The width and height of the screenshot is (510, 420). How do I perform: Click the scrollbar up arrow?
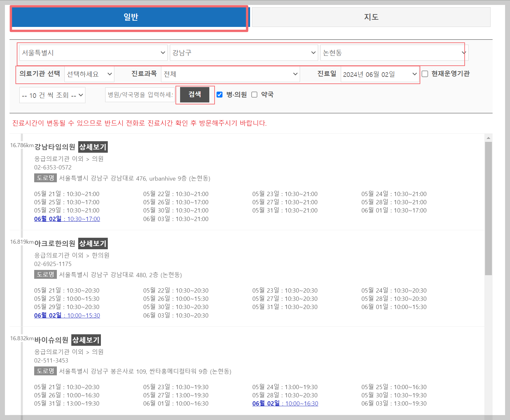coord(488,138)
